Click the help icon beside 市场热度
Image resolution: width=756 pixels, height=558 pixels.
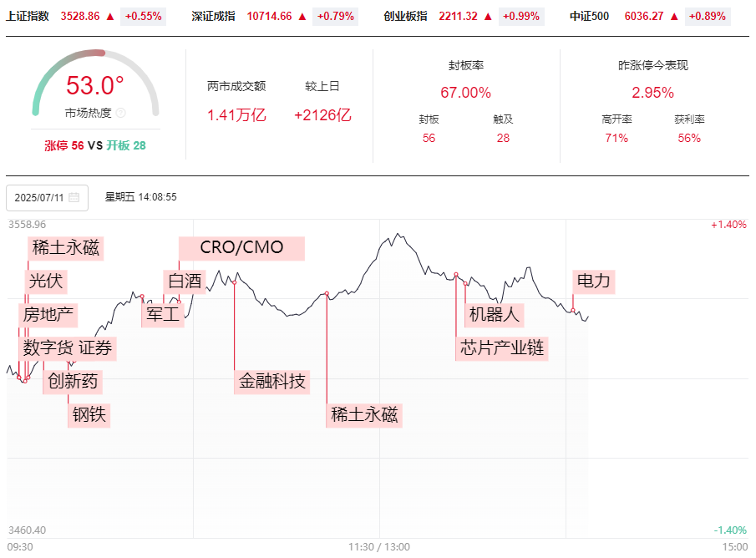tap(120, 113)
